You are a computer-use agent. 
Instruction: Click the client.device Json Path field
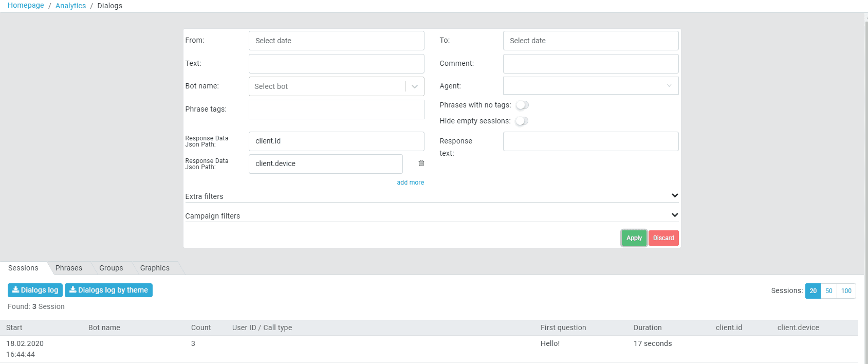pos(325,164)
